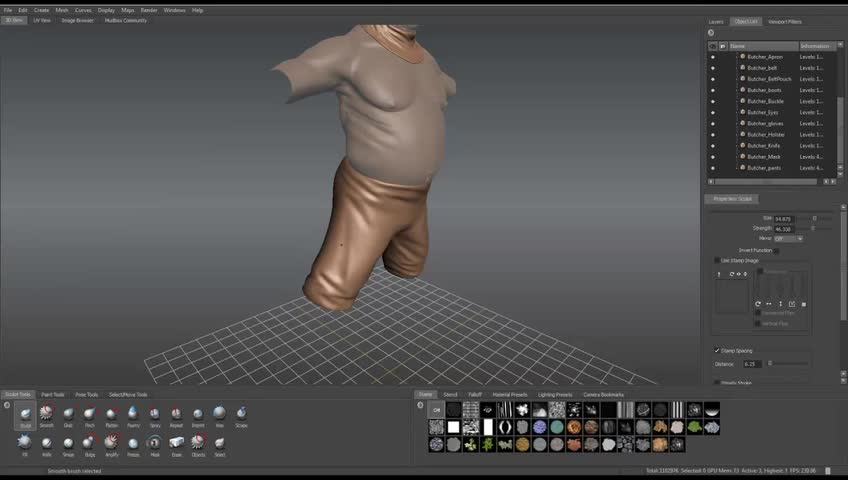Select the Sculpt brush tool
The width and height of the screenshot is (848, 480).
tap(25, 416)
